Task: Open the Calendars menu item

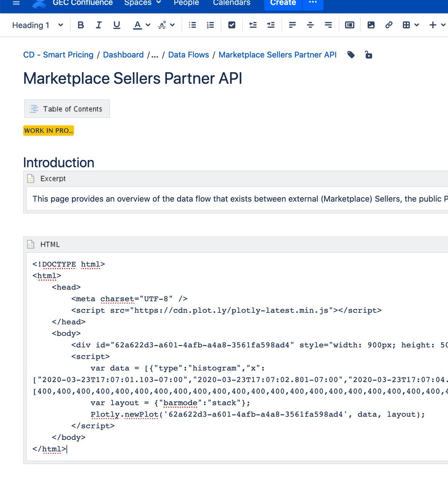Action: [232, 3]
